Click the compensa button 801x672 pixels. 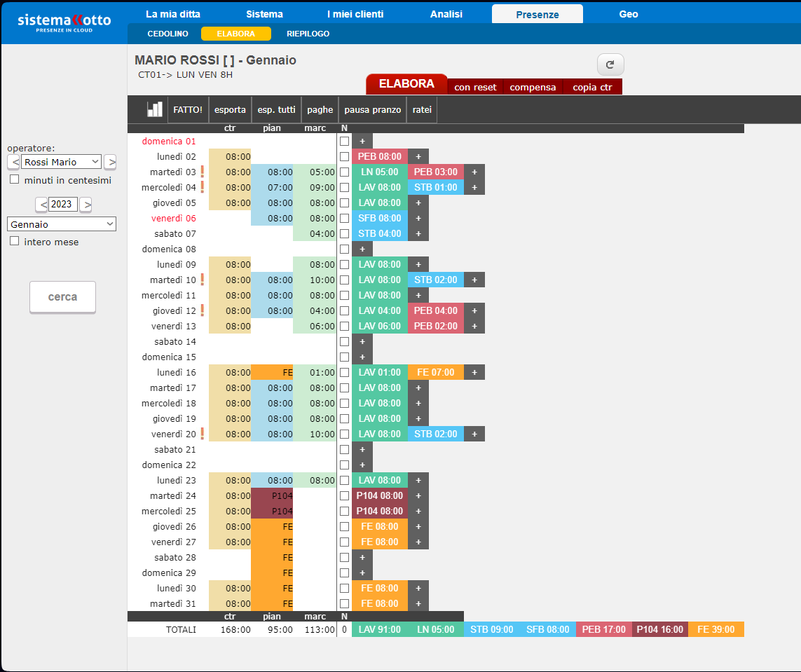pos(533,87)
